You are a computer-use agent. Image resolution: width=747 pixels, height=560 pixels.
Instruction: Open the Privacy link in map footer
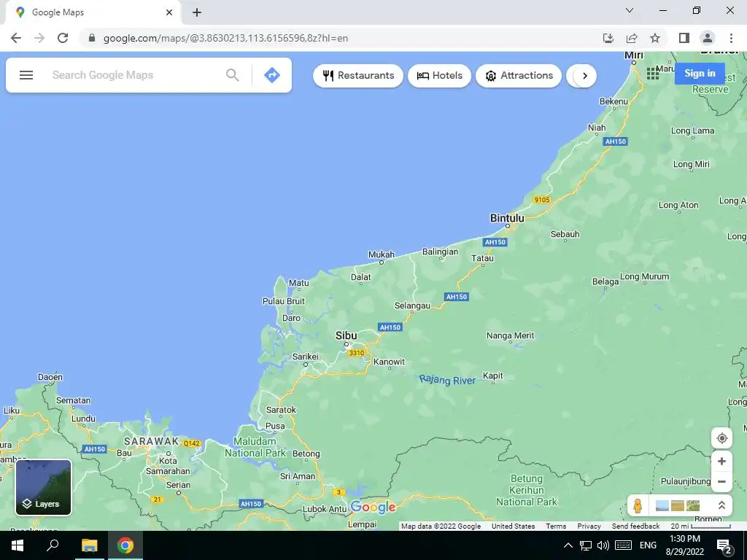click(589, 526)
